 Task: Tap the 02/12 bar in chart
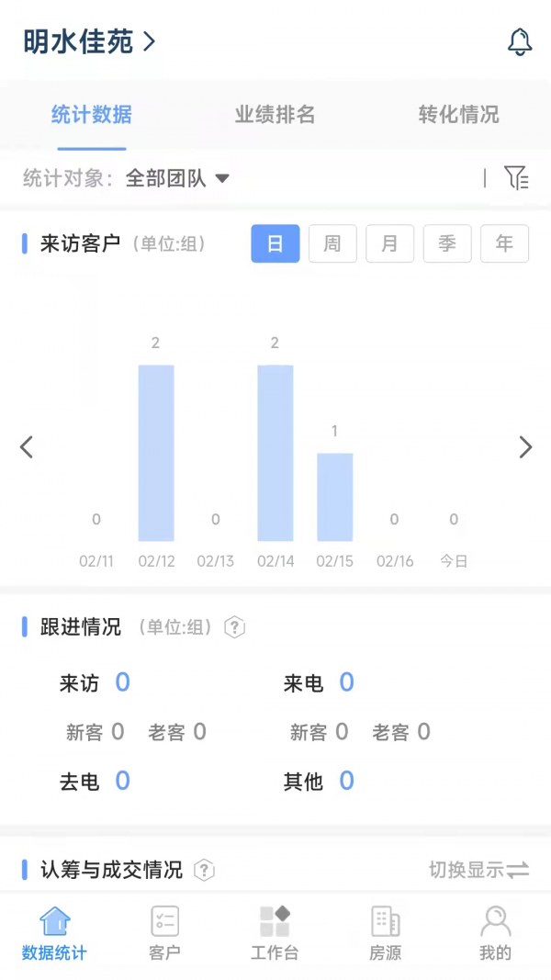point(156,453)
